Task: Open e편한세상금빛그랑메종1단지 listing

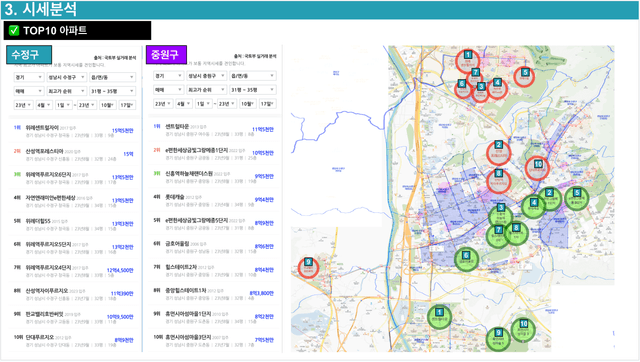Action: [213, 153]
